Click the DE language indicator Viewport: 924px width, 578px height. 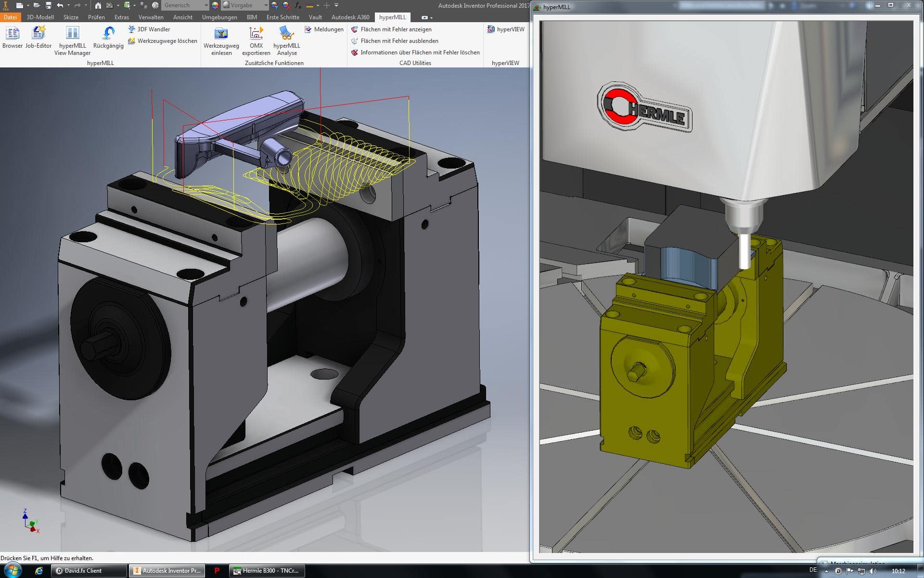point(813,570)
